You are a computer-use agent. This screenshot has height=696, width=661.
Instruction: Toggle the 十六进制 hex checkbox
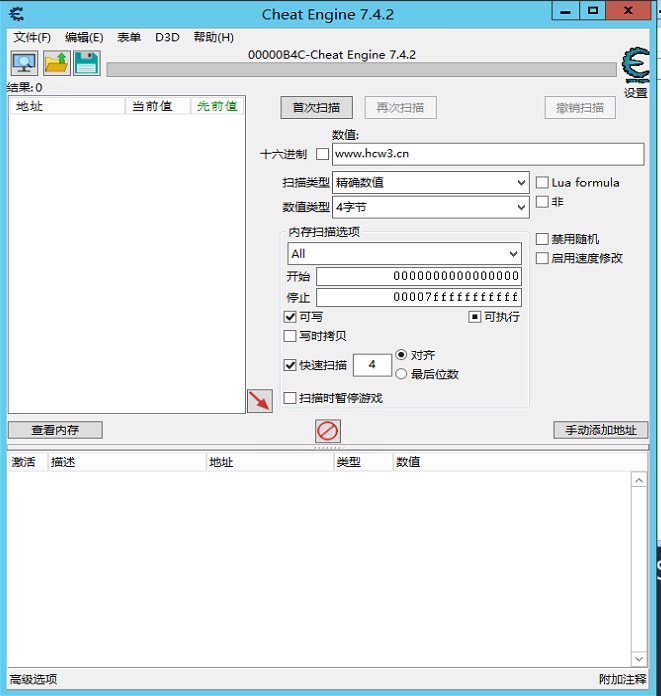(x=322, y=154)
